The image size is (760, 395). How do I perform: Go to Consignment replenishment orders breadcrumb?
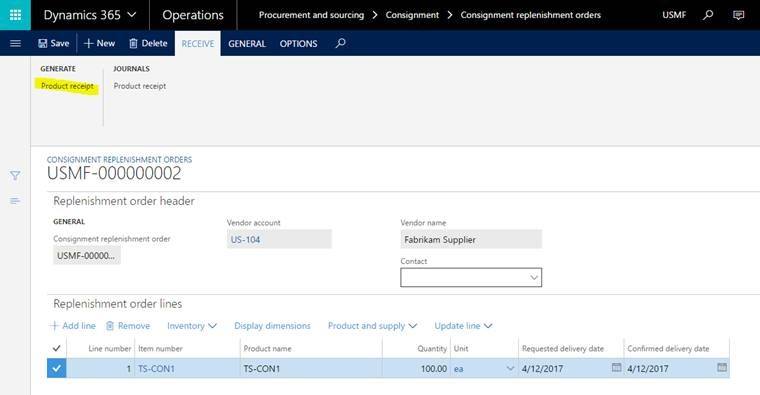531,15
